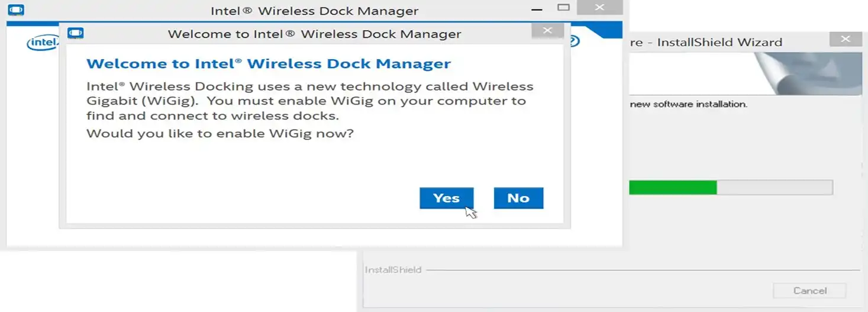Click the Intel logo in the main window
The height and width of the screenshot is (312, 868).
tap(43, 43)
